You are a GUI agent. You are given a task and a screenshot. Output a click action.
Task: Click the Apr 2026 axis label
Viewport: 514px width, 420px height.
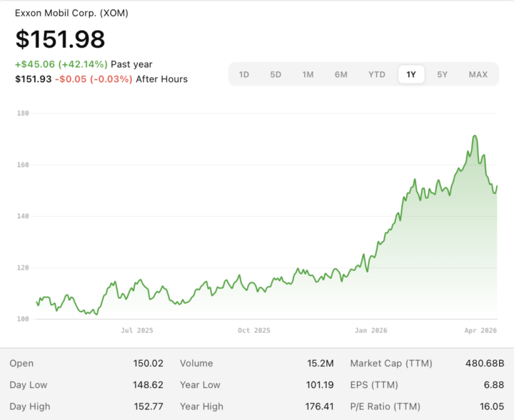click(480, 331)
